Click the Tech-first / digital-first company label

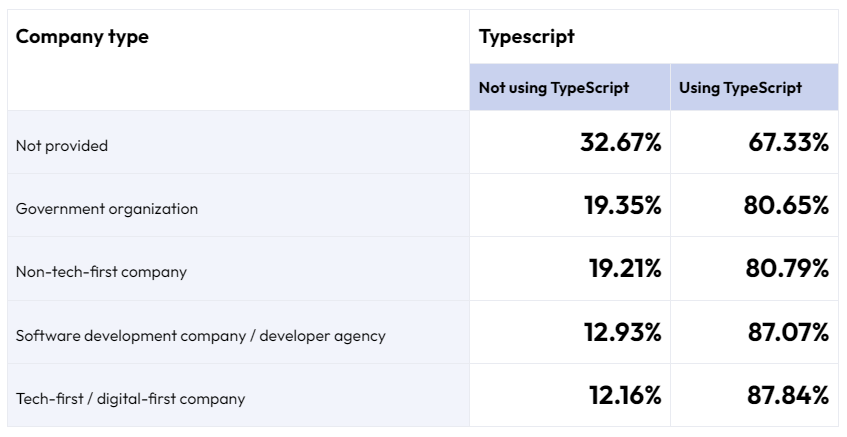(x=130, y=399)
